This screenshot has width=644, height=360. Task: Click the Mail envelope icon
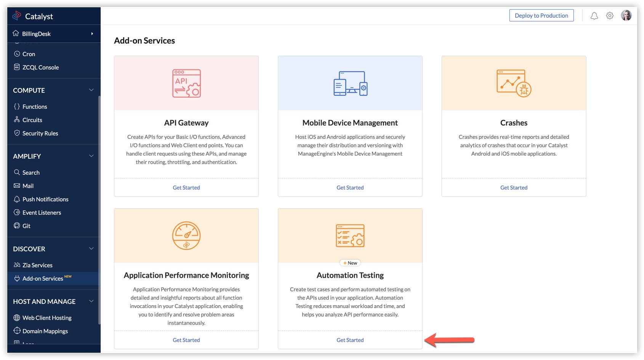pos(17,186)
